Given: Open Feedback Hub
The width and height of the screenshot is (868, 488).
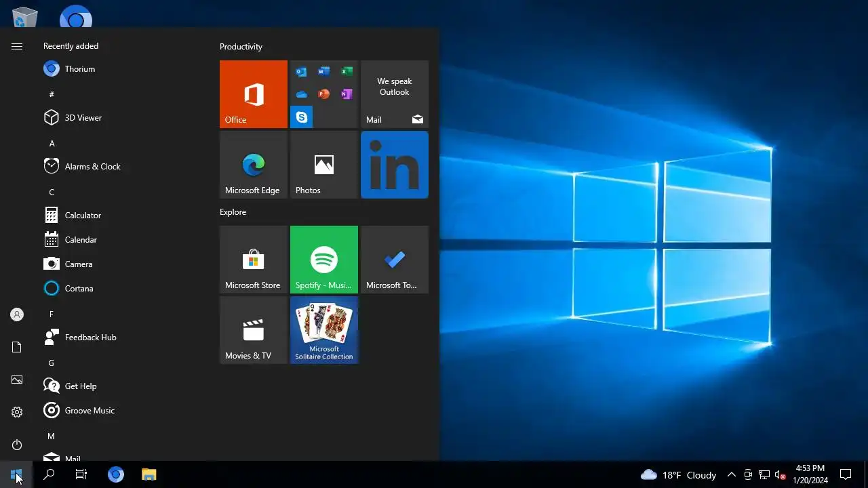Looking at the screenshot, I should 122,338.
